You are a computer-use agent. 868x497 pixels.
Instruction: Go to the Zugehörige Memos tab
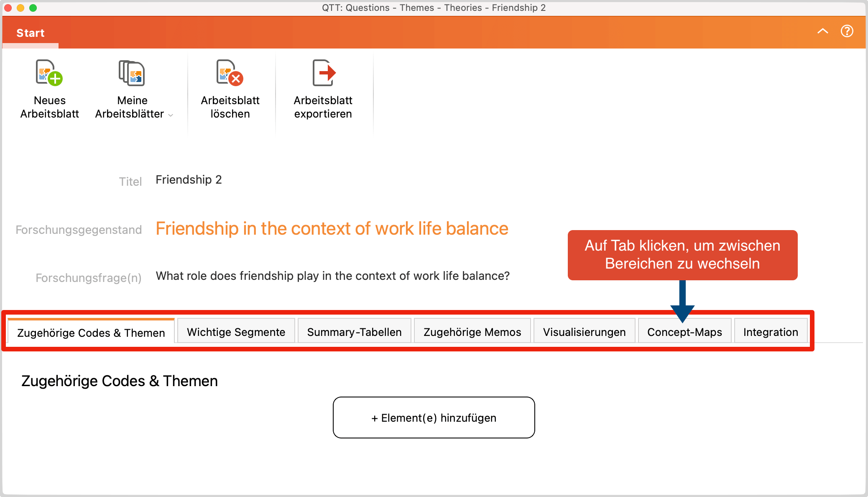(472, 332)
